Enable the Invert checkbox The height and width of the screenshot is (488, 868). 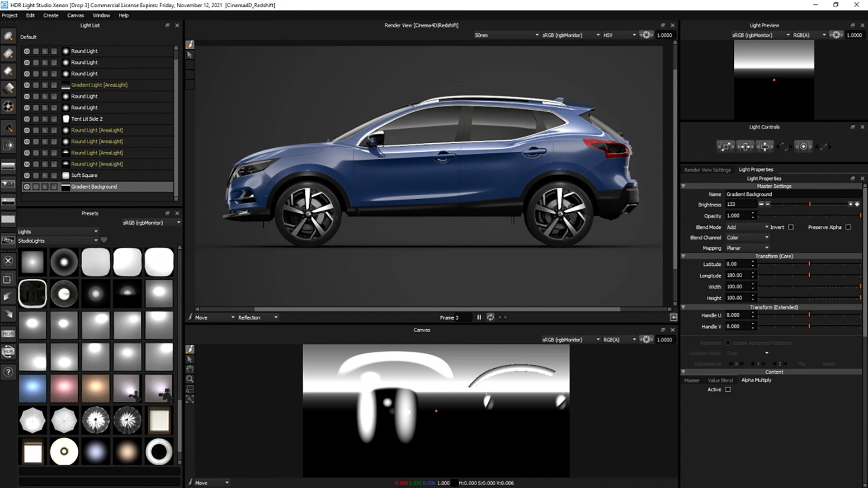tap(791, 227)
